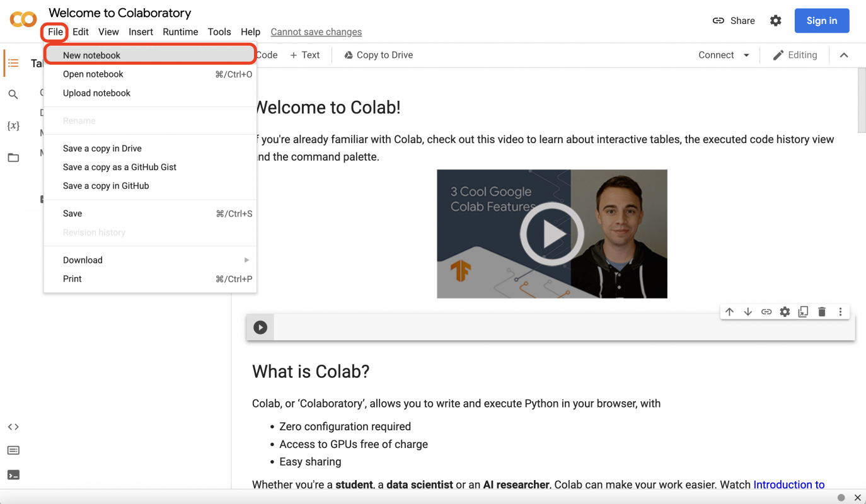Click the vertical scrollbar thumb
Screen dimensions: 866x504
coord(862,101)
